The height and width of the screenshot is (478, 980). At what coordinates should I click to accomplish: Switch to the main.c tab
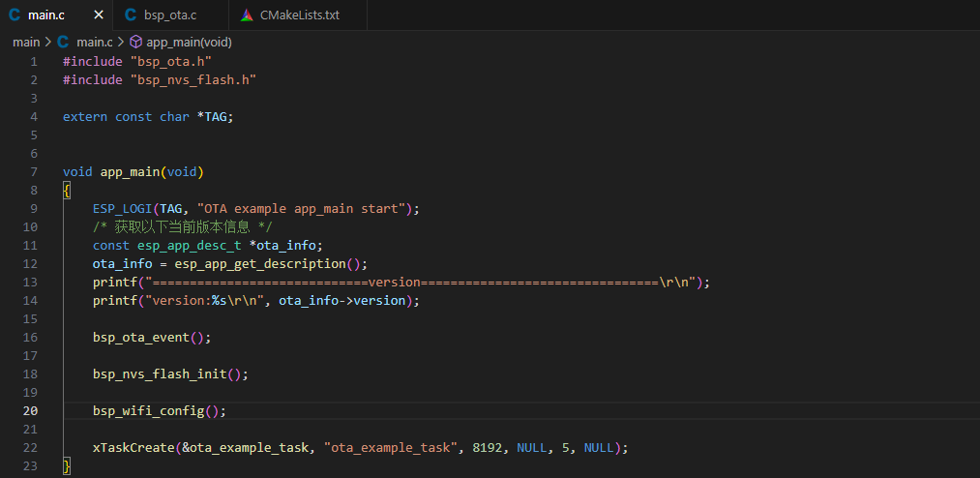[56, 15]
